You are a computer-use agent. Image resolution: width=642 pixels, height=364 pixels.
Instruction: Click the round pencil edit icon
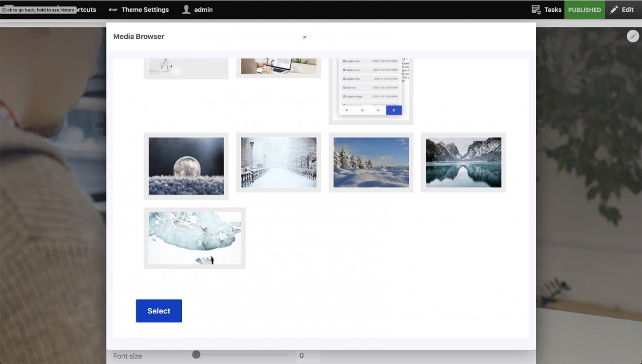(632, 36)
